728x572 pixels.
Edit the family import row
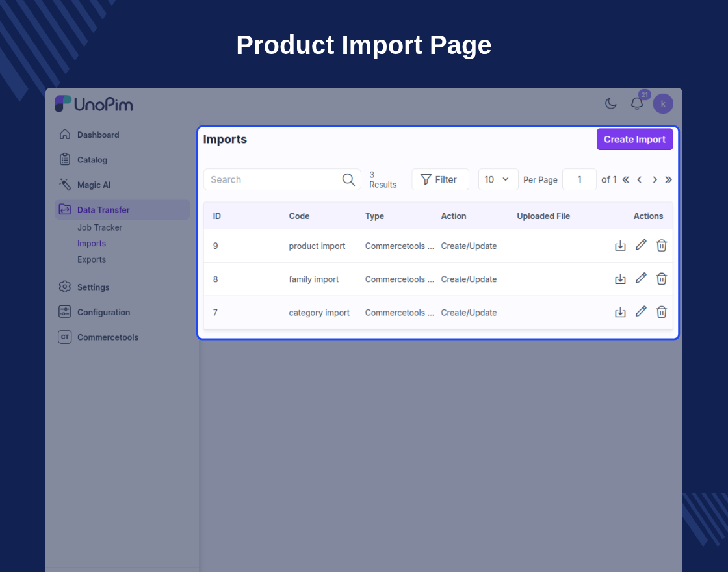(641, 279)
